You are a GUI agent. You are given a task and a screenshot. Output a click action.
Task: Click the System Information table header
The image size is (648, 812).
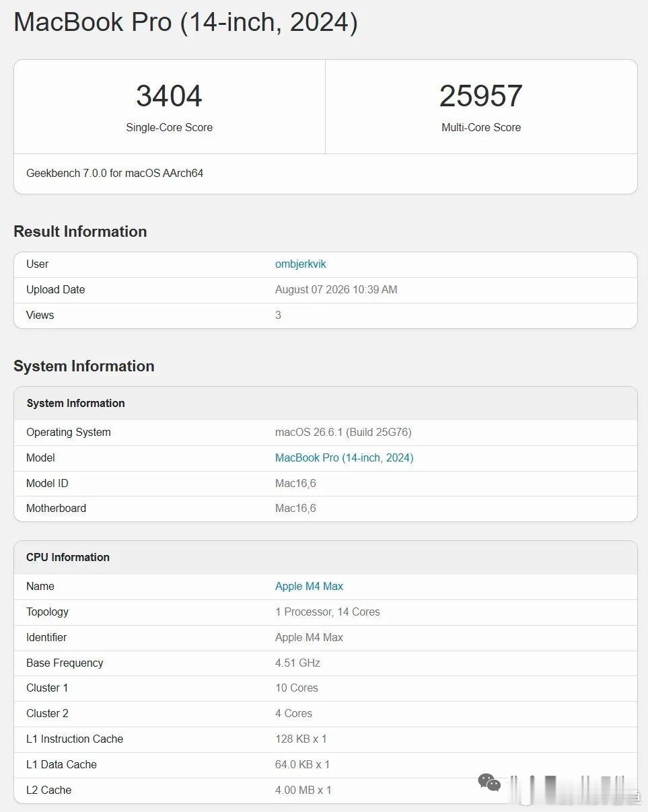[x=326, y=403]
